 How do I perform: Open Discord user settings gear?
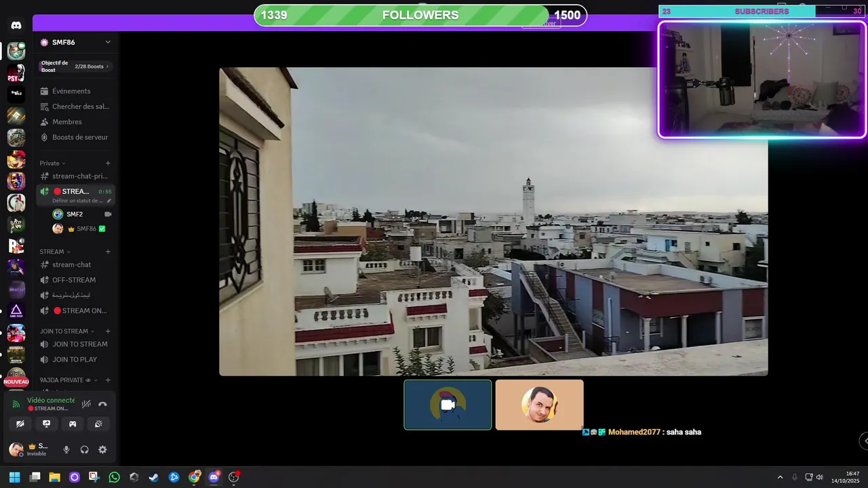[x=102, y=449]
